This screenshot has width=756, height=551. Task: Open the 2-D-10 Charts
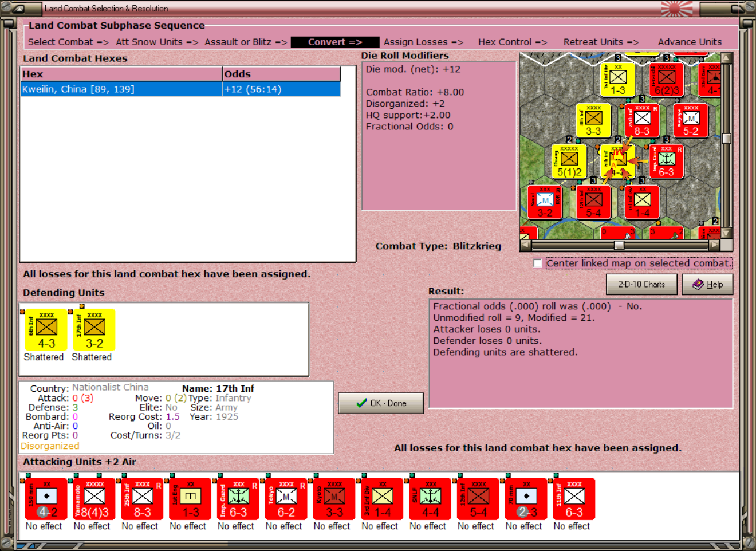pos(641,284)
